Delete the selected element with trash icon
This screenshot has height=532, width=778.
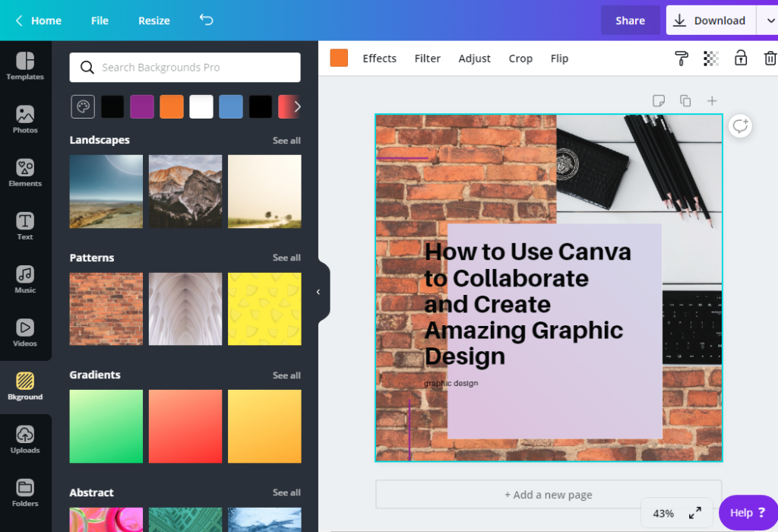click(x=770, y=58)
